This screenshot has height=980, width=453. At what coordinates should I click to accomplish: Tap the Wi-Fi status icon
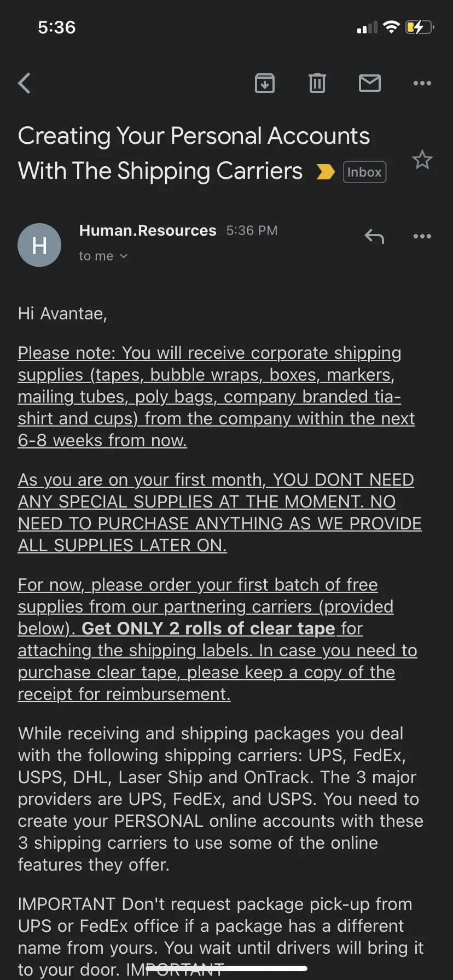(392, 27)
